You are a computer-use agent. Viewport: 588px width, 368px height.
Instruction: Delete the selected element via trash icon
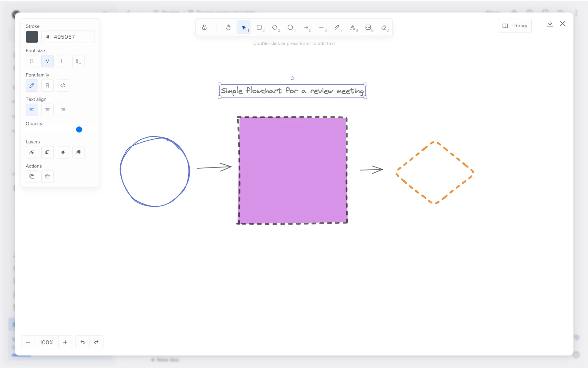tap(47, 177)
